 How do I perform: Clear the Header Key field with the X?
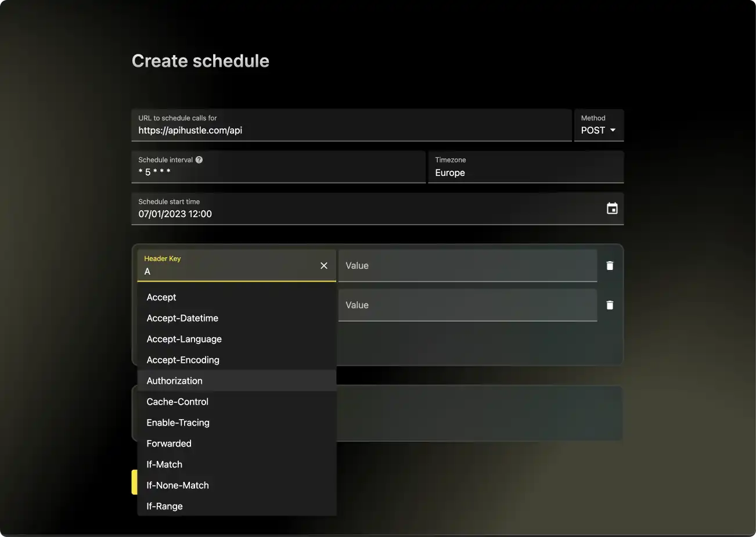pos(323,265)
